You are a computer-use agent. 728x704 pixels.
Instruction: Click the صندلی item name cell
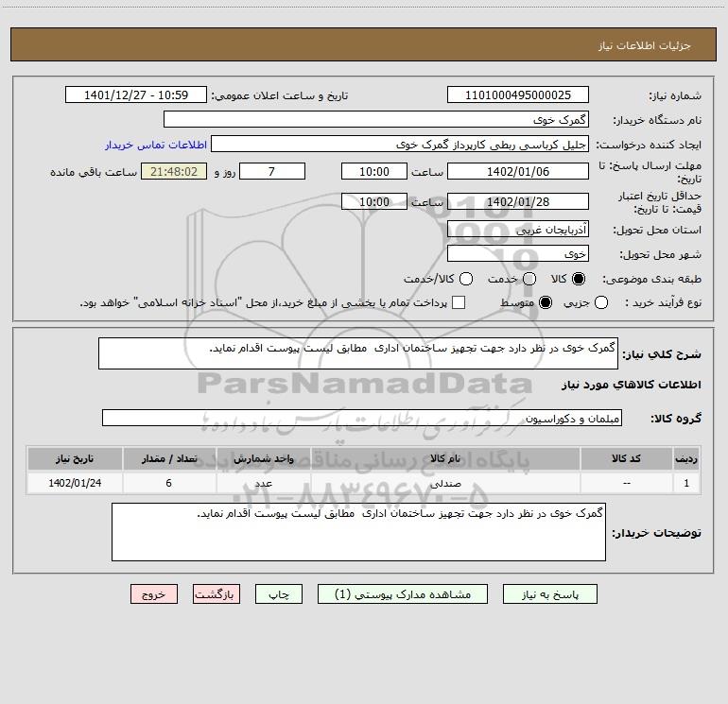point(445,483)
